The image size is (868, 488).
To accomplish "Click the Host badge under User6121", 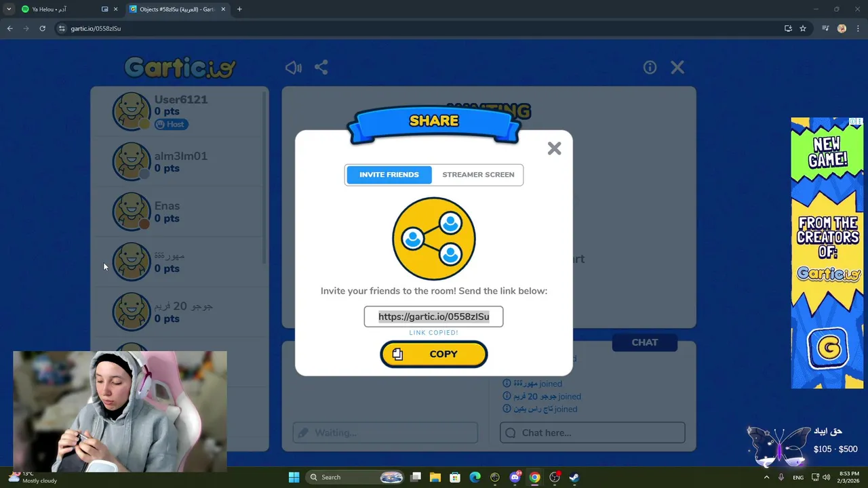I will (x=171, y=124).
